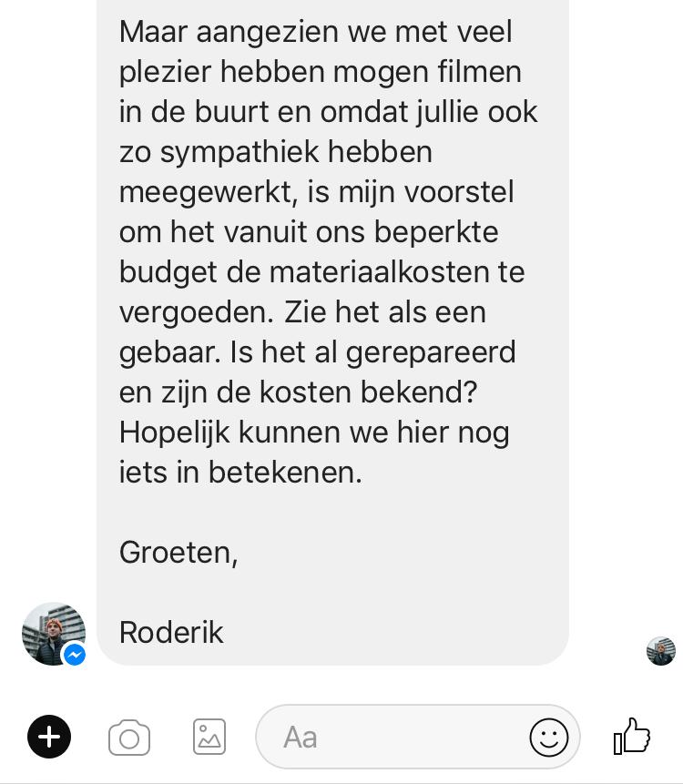Viewport: 683px width, 784px height.
Task: Select the word 'sympathiek' in message
Action: pos(239,152)
